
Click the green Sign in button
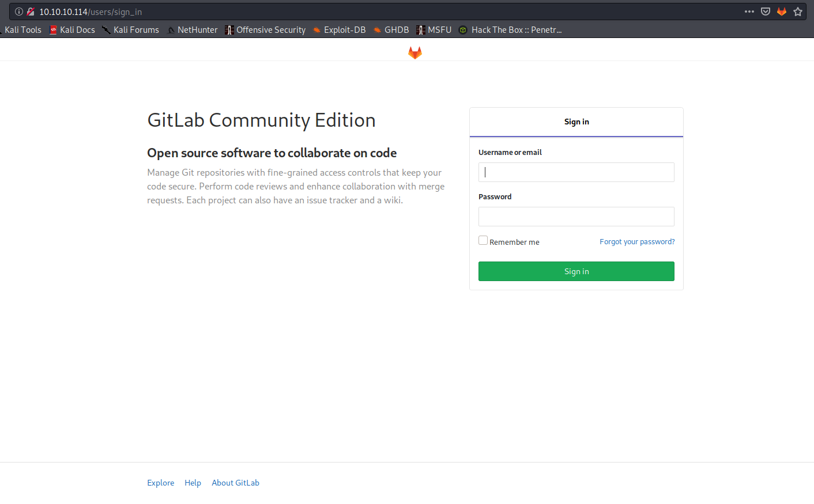pyautogui.click(x=576, y=271)
